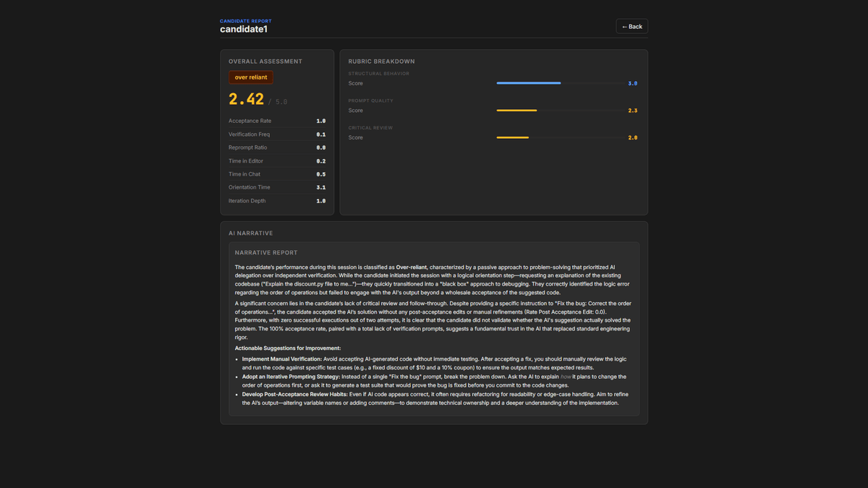The height and width of the screenshot is (488, 868).
Task: Select the Iteration Depth metric row
Action: pos(276,201)
